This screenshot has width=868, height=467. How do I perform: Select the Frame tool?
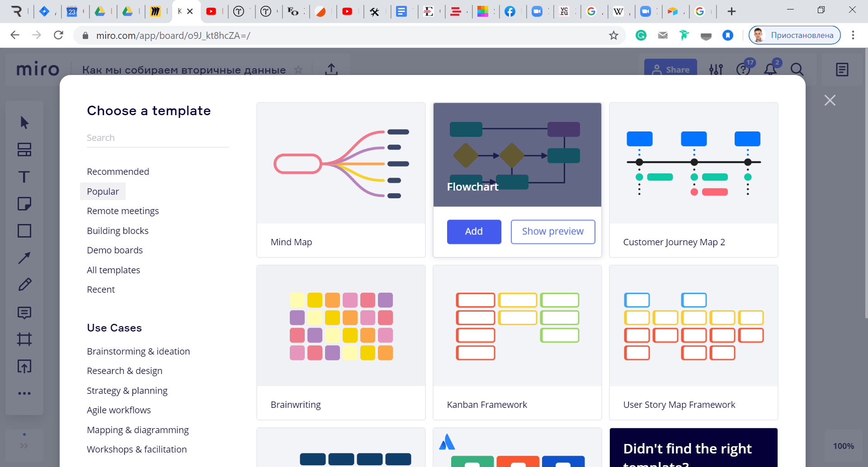coord(24,339)
